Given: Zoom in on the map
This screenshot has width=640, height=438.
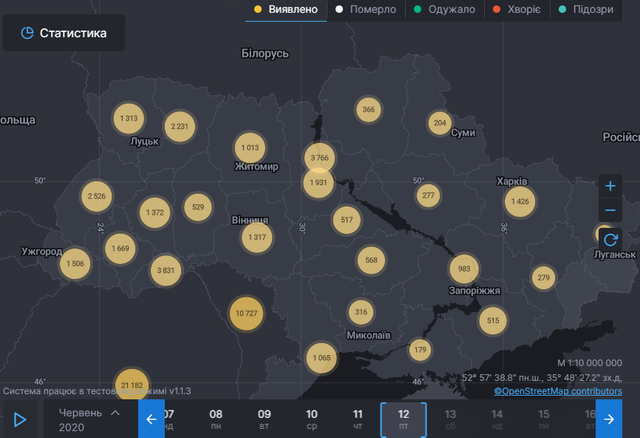Looking at the screenshot, I should (x=611, y=185).
